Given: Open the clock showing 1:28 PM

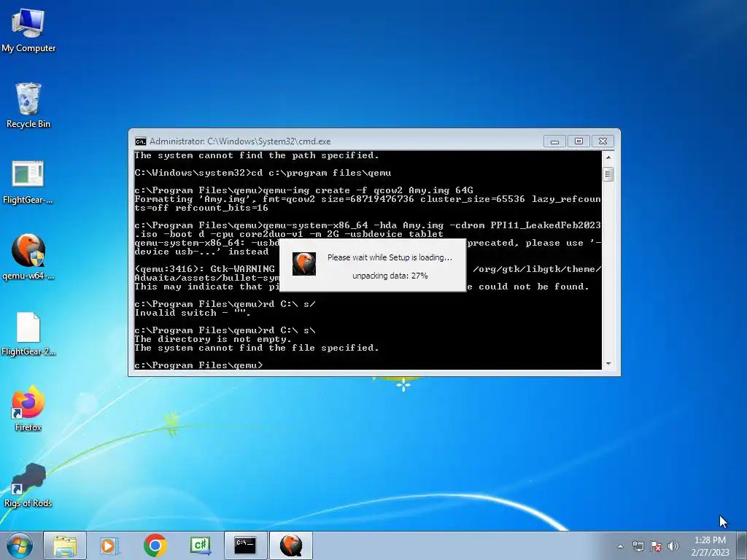Looking at the screenshot, I should point(710,546).
